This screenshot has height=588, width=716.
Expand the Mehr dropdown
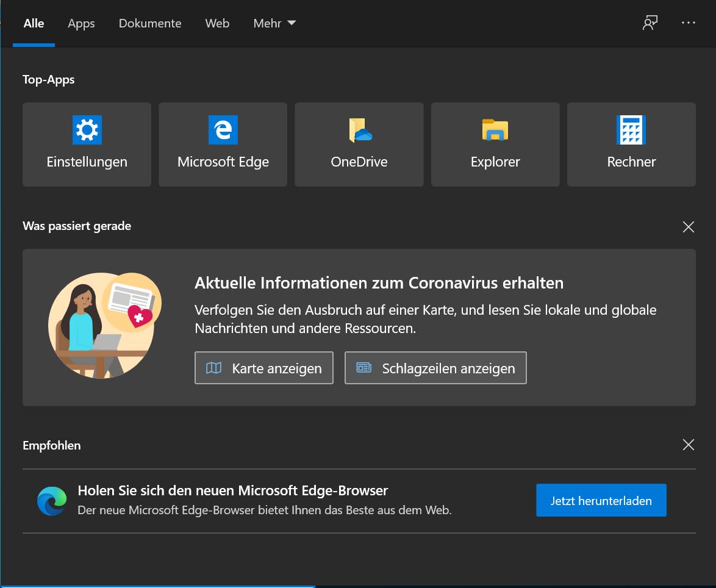coord(274,23)
